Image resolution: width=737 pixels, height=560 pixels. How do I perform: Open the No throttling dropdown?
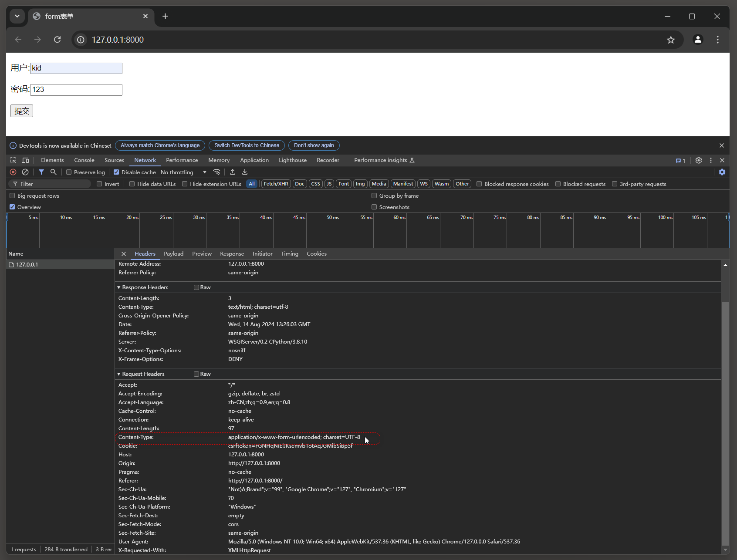tap(183, 172)
